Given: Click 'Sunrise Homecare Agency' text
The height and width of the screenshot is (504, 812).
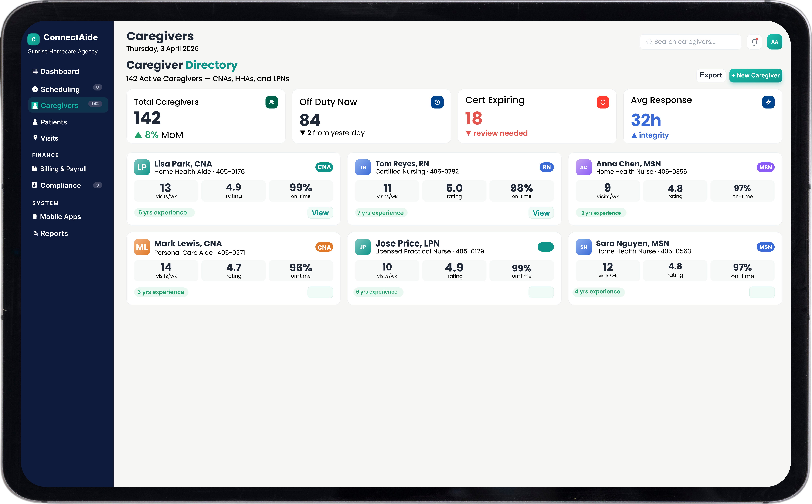Looking at the screenshot, I should [x=63, y=52].
